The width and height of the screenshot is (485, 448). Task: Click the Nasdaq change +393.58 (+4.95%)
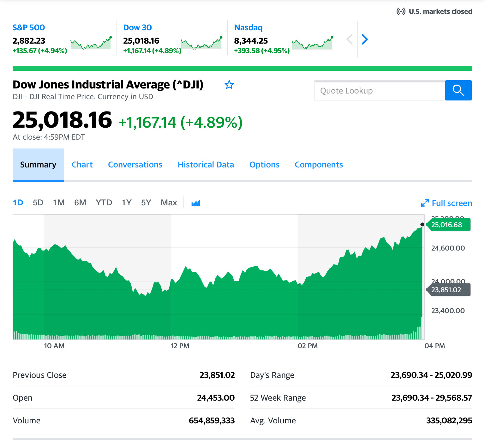point(262,51)
